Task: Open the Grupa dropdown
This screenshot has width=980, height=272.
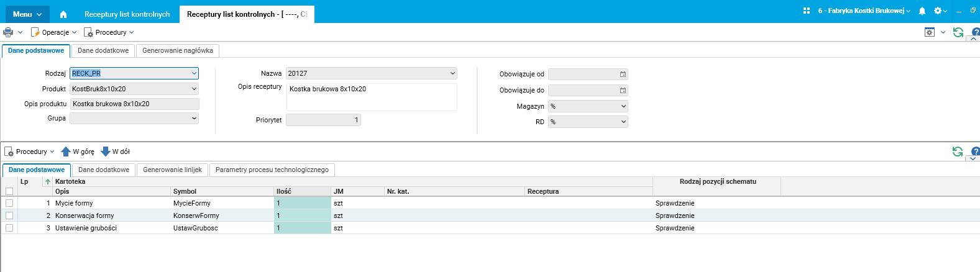Action: [134, 118]
